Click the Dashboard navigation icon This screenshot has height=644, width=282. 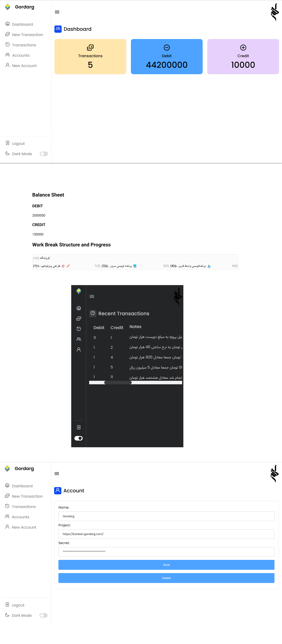(x=8, y=24)
